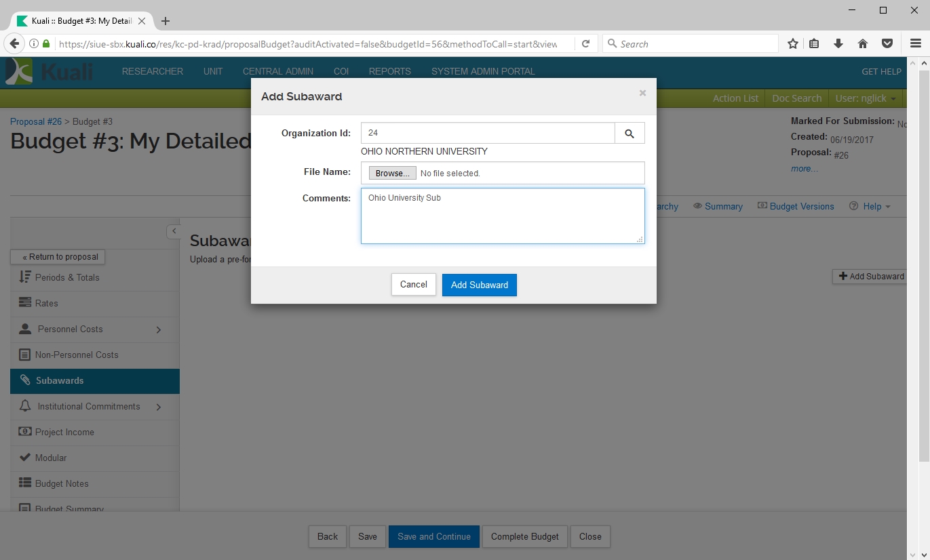
Task: Expand the Institutional Commitments submenu
Action: [159, 407]
